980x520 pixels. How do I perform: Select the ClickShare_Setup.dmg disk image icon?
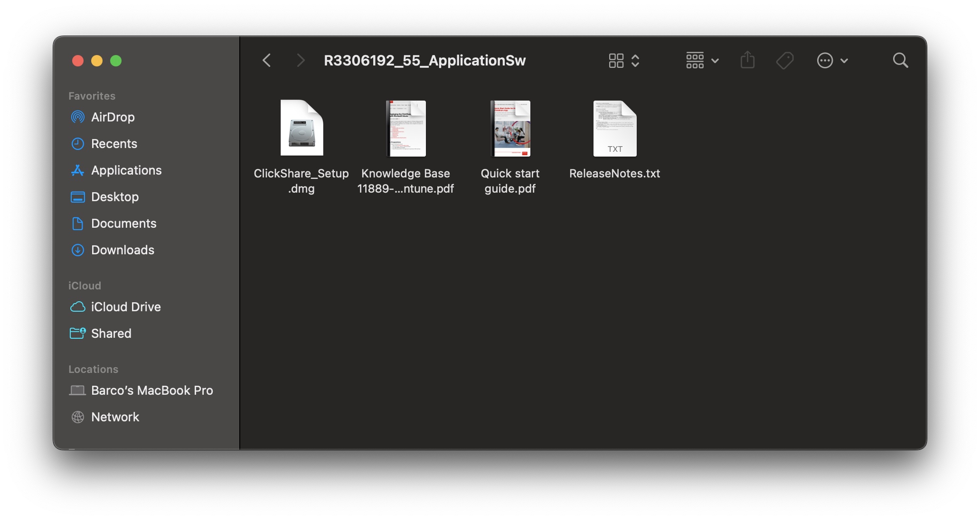(302, 128)
